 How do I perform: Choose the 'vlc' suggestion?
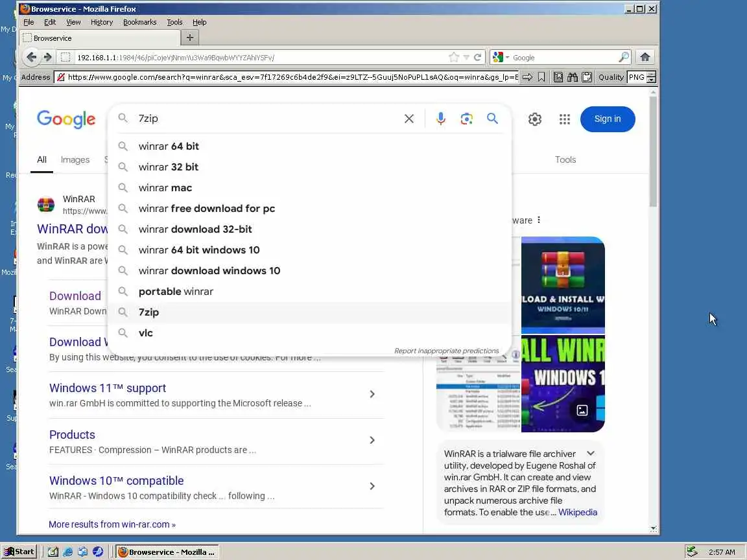tap(310, 333)
